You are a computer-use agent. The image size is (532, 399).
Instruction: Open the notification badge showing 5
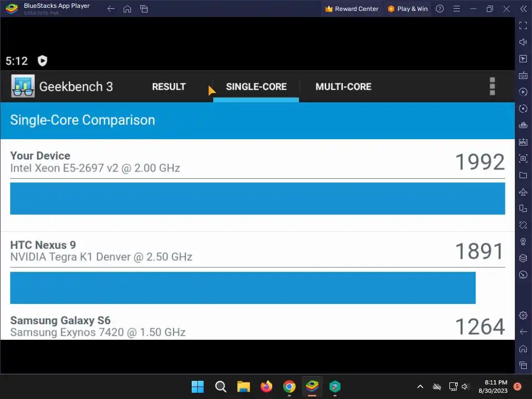tap(517, 387)
